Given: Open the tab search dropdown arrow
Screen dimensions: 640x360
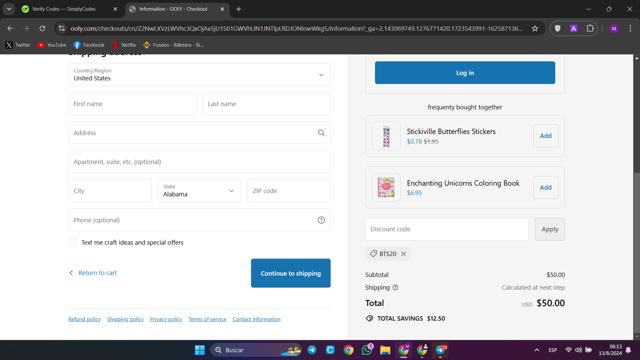Looking at the screenshot, I should point(9,9).
